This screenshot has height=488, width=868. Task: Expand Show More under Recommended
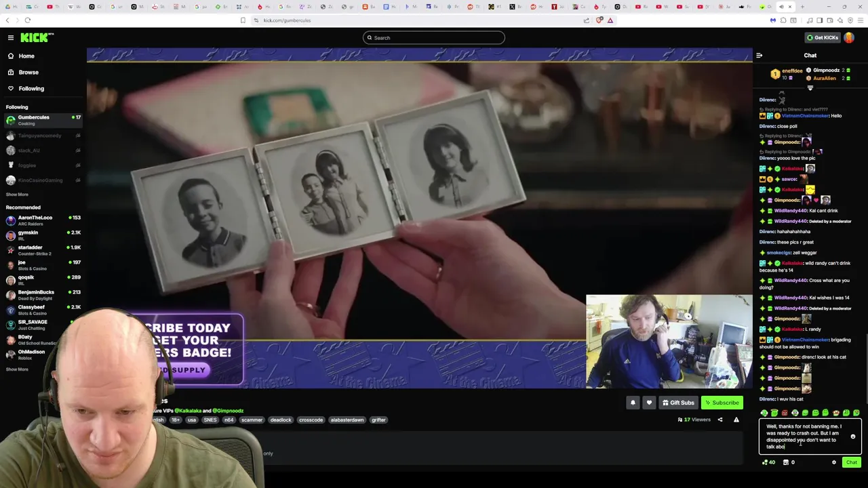pyautogui.click(x=17, y=369)
